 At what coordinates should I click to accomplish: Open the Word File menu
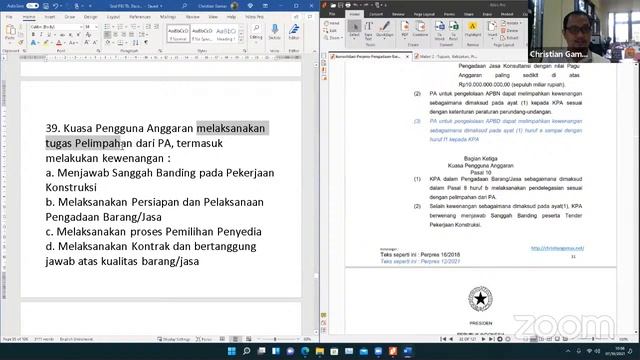coord(9,17)
